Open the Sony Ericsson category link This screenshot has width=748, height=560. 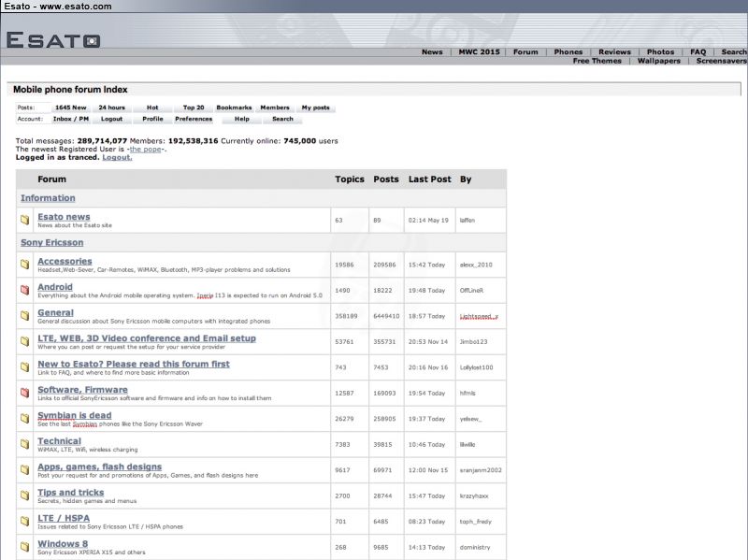(x=51, y=242)
